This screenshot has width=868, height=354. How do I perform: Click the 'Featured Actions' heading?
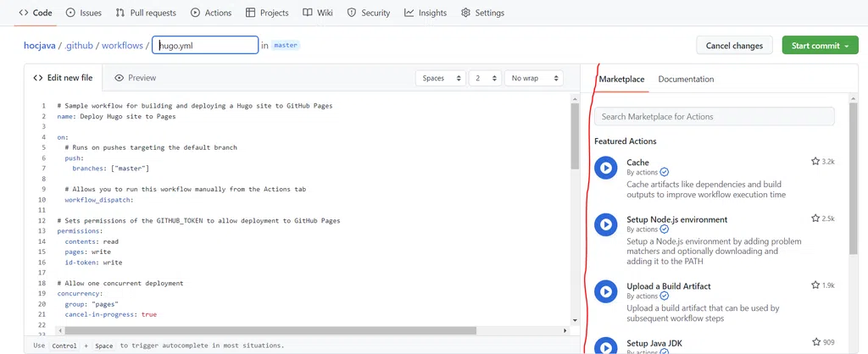(626, 141)
